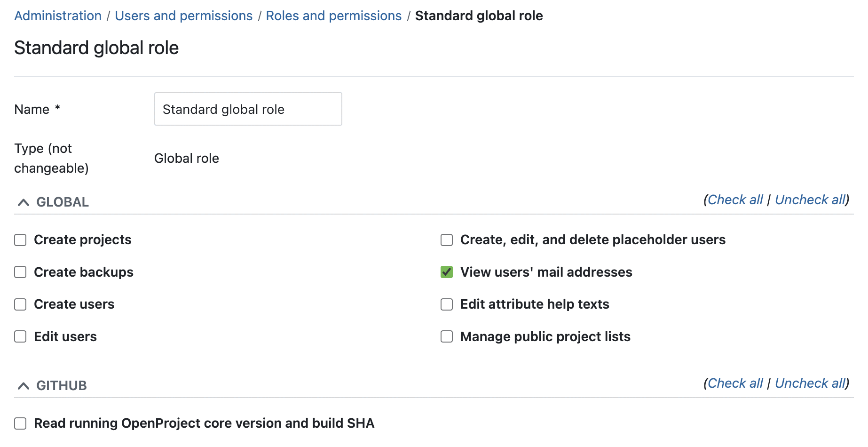
Task: Check all GITHUB permissions
Action: 735,383
